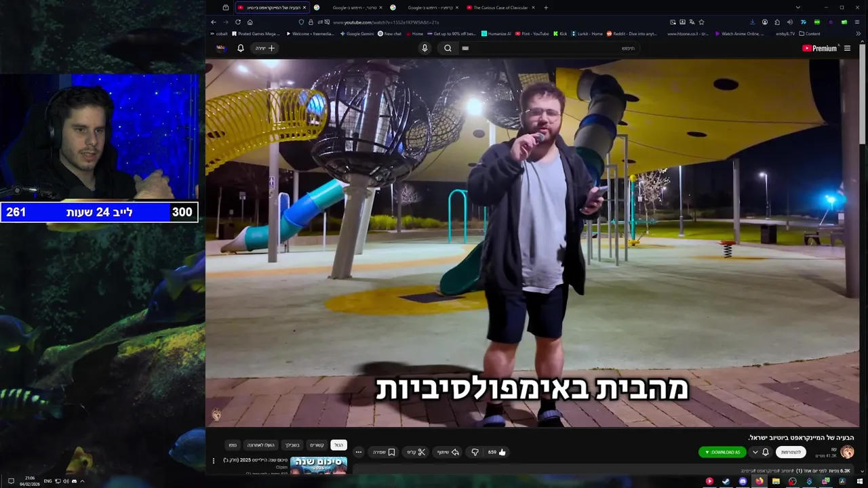Dislike the video with thumbs-down icon

click(x=475, y=452)
